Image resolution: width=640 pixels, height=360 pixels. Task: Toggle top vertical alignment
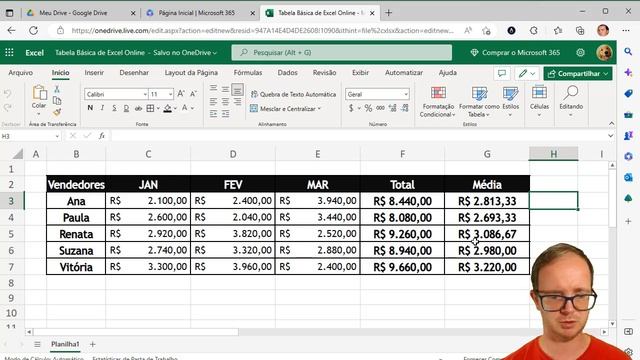[213, 89]
